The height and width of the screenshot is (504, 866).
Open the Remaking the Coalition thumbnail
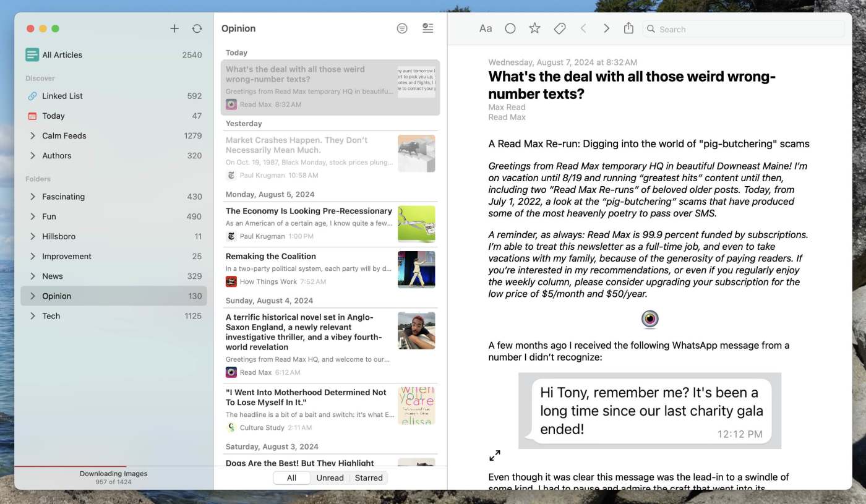416,269
